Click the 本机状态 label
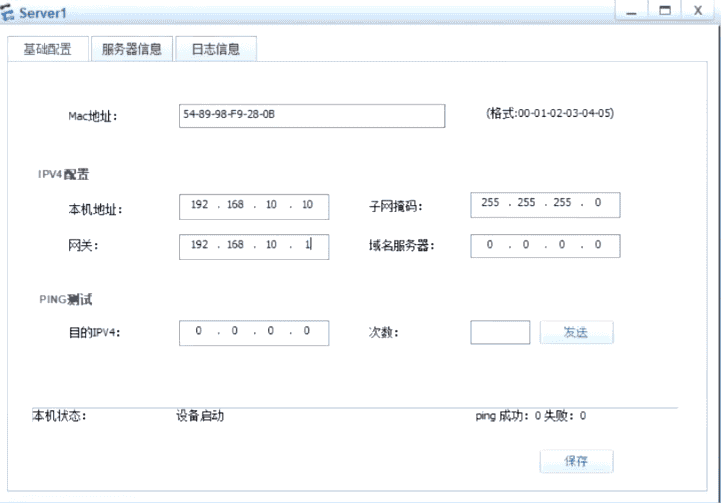721x503 pixels. (59, 416)
